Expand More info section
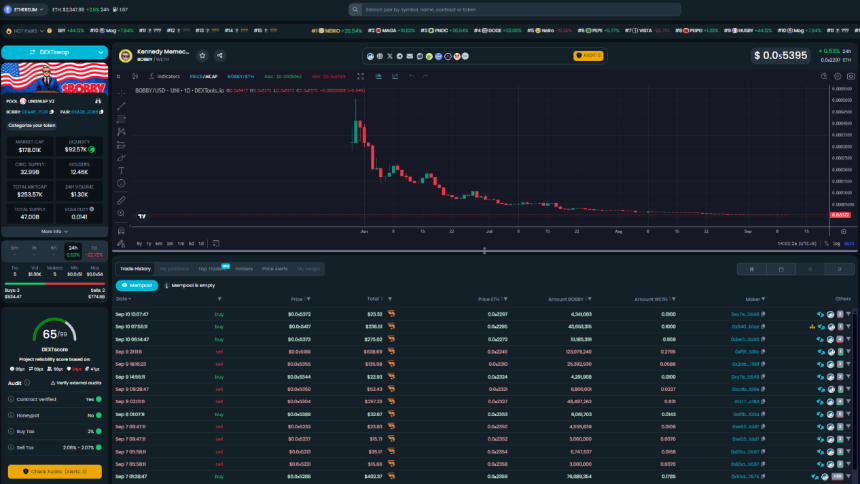The height and width of the screenshot is (484, 860). click(54, 232)
